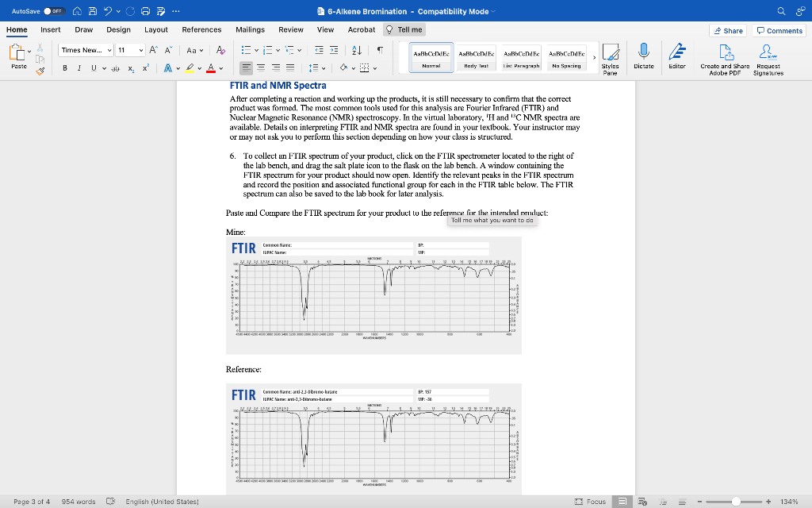Align text right
The height and width of the screenshot is (508, 812).
coord(276,68)
